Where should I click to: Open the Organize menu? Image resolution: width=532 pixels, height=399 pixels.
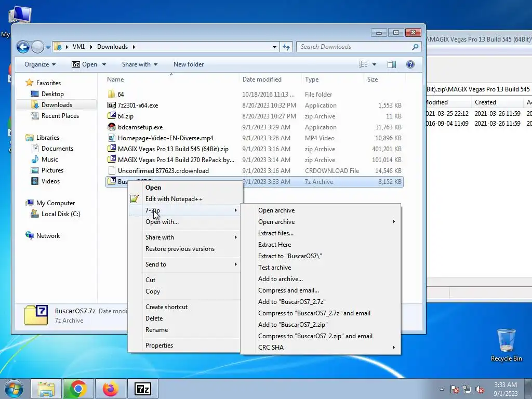pos(39,64)
